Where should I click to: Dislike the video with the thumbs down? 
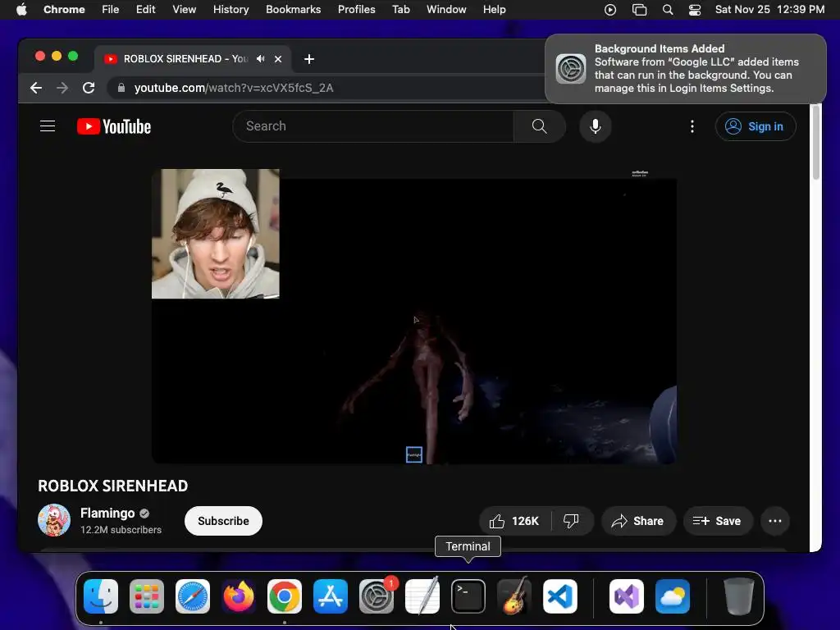[x=572, y=521]
